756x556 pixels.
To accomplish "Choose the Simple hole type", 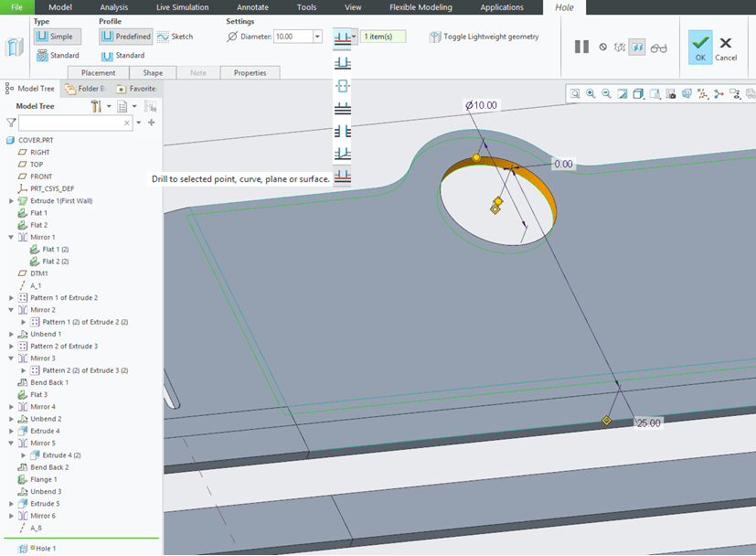I will 59,37.
